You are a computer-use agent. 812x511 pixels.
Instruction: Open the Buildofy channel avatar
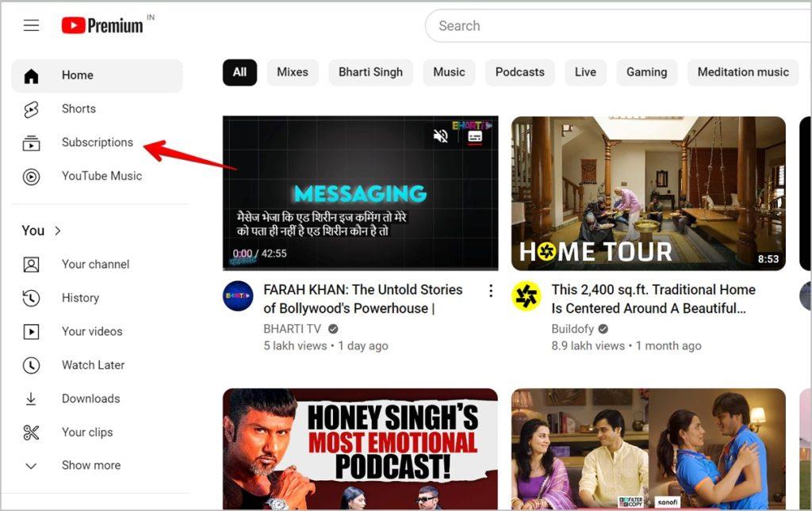527,296
